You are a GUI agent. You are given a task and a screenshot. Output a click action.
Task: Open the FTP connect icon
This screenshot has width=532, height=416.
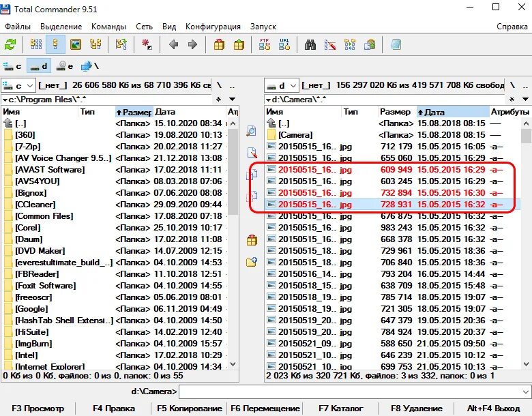265,44
